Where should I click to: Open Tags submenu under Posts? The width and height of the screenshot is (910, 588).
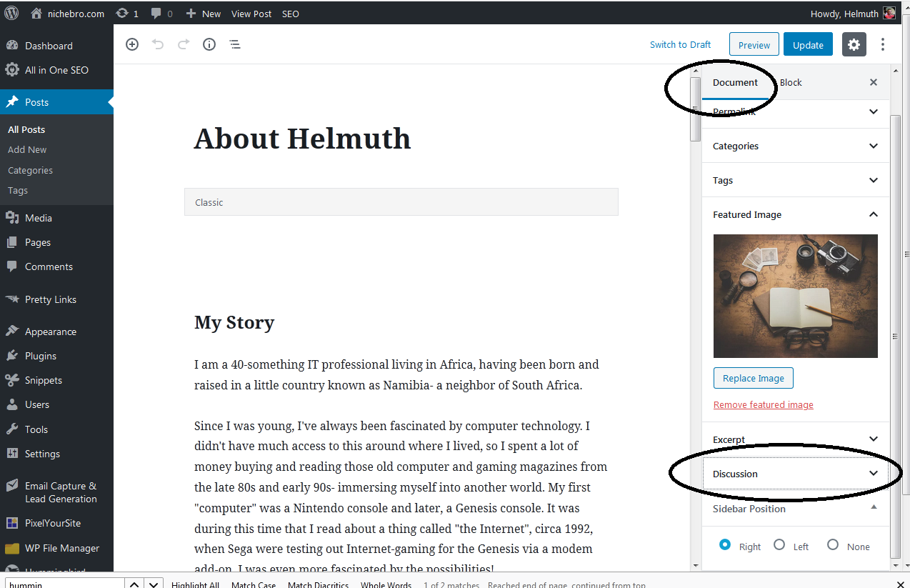[18, 190]
